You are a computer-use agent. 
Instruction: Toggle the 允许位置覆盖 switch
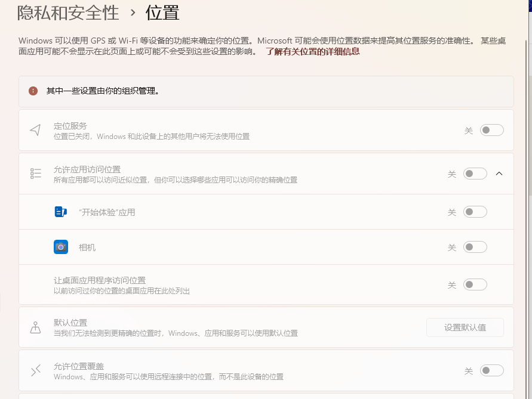[x=491, y=370]
